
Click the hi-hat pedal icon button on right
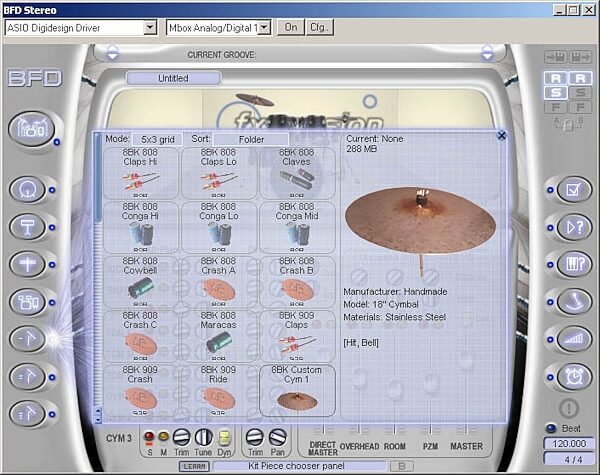574,302
